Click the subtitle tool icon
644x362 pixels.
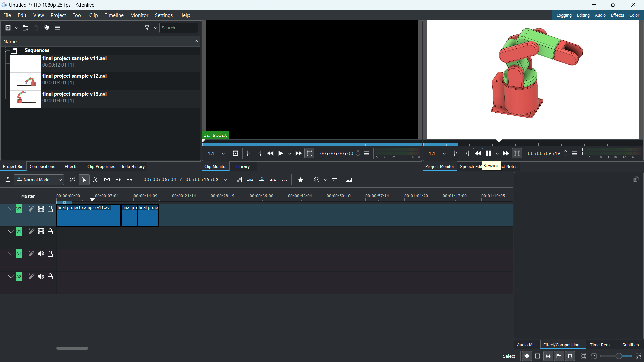(349, 180)
